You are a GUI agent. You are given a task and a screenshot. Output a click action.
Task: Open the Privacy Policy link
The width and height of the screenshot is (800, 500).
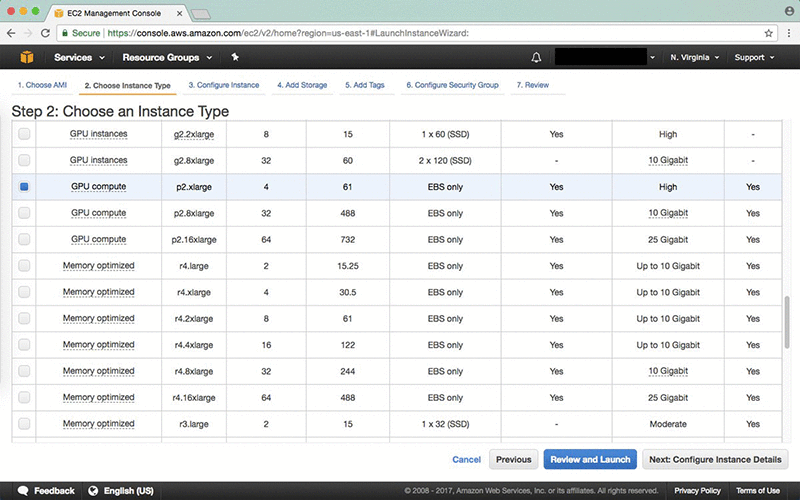click(697, 491)
